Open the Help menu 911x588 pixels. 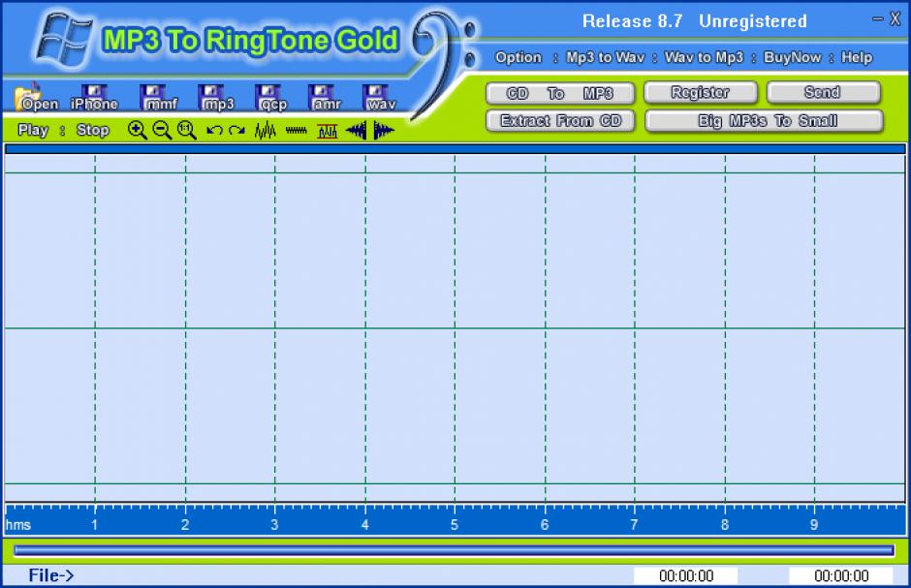857,57
